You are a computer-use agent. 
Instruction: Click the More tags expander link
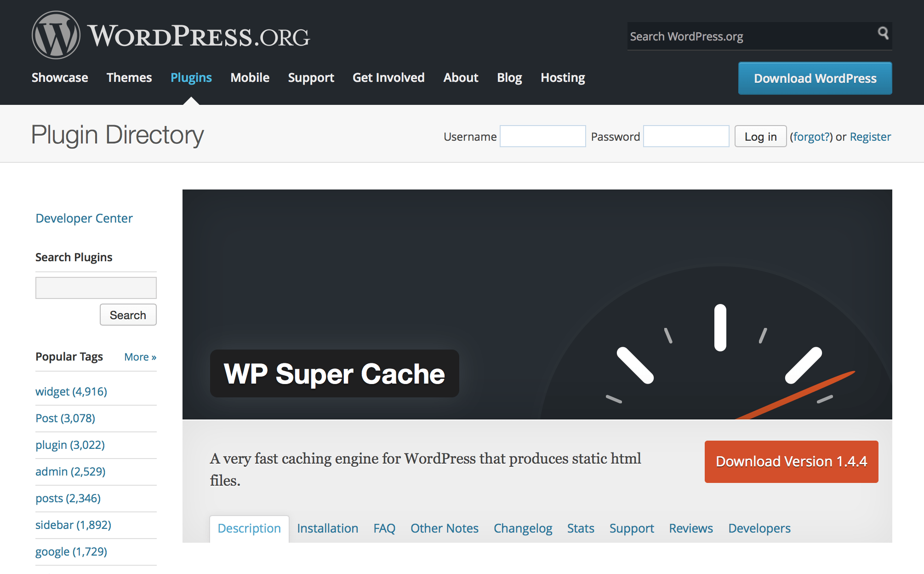(x=139, y=356)
